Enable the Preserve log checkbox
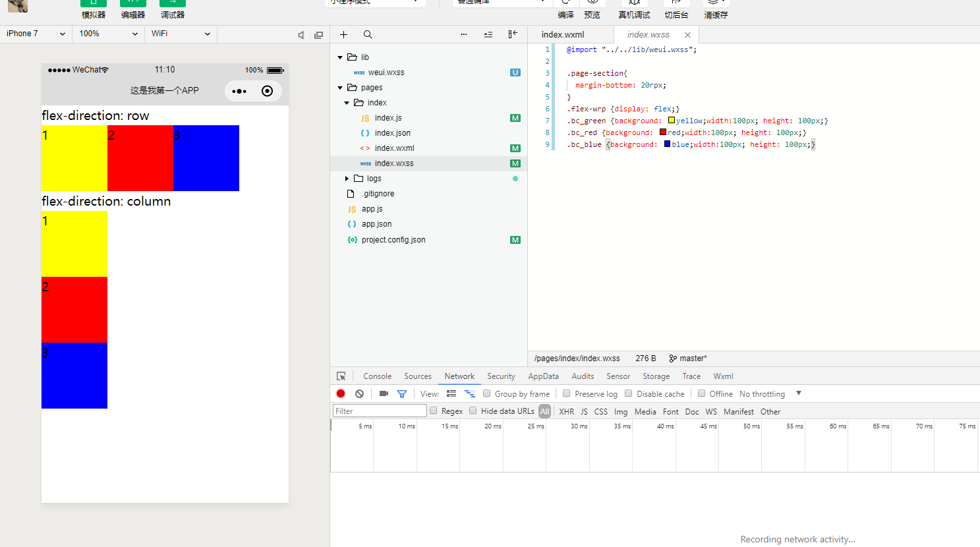Screen dimensions: 980x547 (566, 393)
